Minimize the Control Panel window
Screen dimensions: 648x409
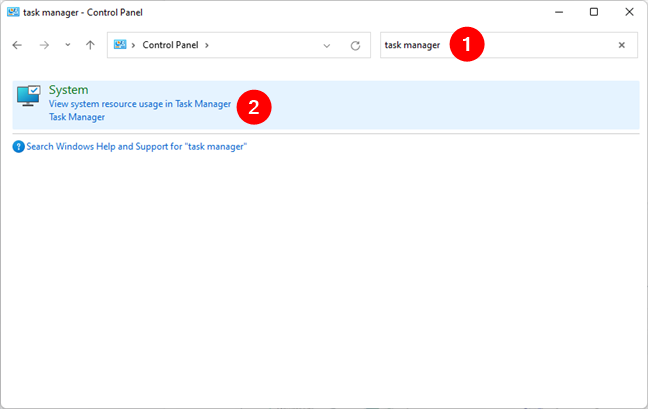point(559,12)
